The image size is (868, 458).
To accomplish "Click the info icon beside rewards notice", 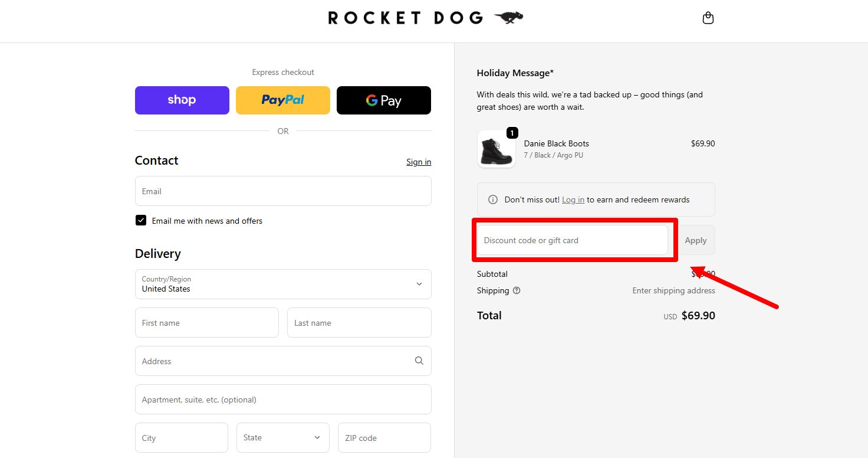I will tap(493, 199).
